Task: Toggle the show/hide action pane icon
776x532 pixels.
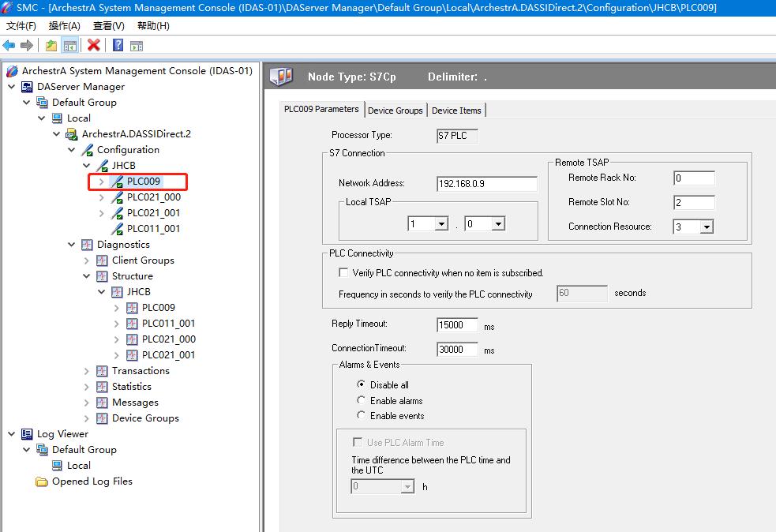Action: tap(137, 45)
